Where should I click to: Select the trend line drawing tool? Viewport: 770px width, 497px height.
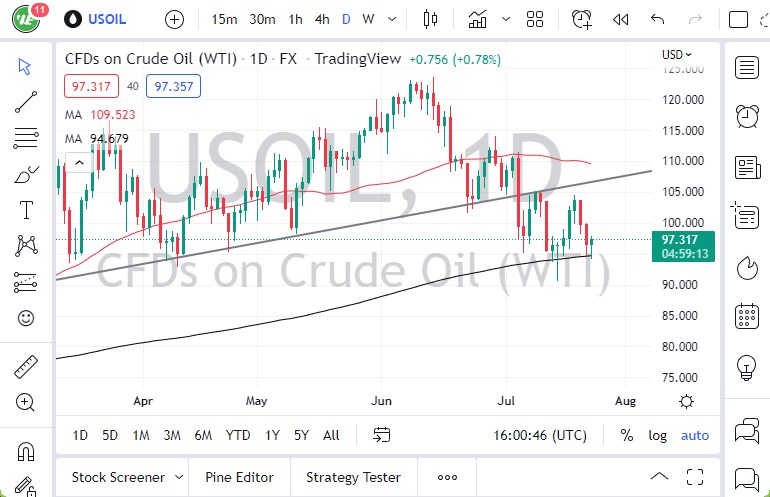pos(26,101)
